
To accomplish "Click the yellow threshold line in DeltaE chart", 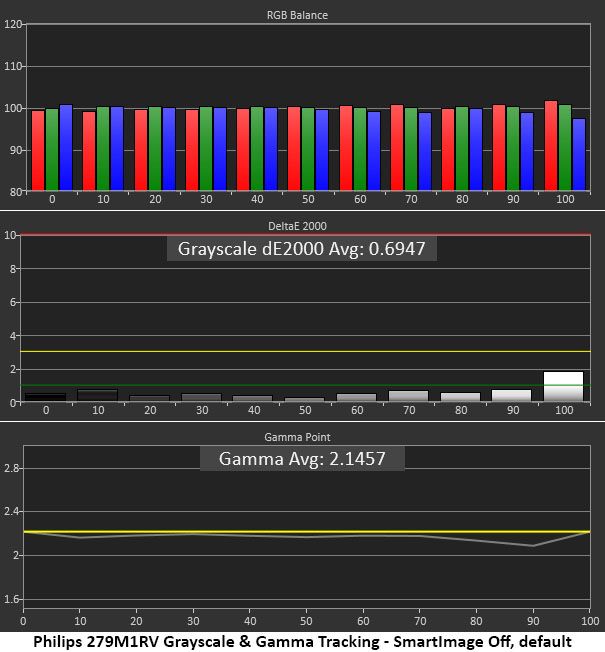I will (305, 352).
